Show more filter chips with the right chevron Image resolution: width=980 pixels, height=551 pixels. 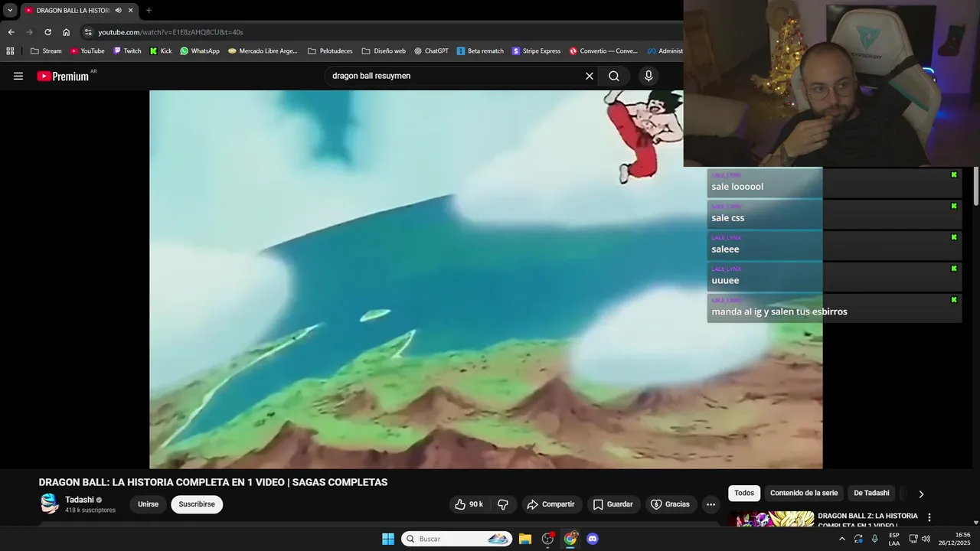coord(921,494)
